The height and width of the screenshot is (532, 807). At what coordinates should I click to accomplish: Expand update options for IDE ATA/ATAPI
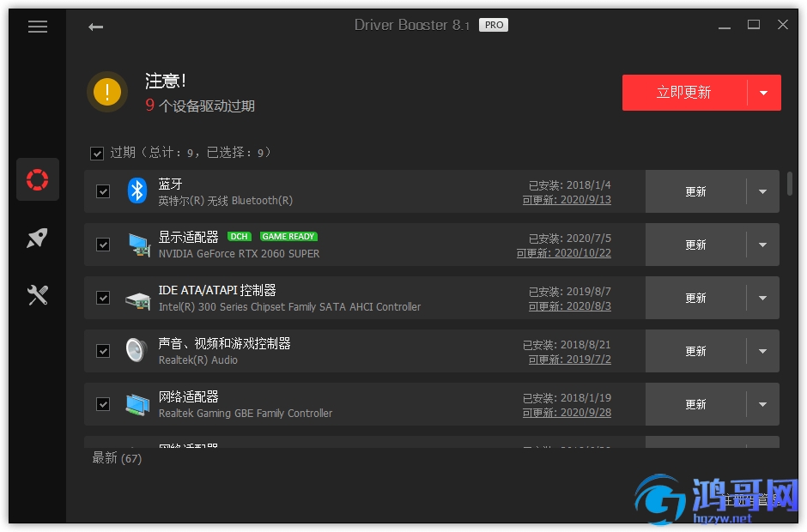[762, 298]
